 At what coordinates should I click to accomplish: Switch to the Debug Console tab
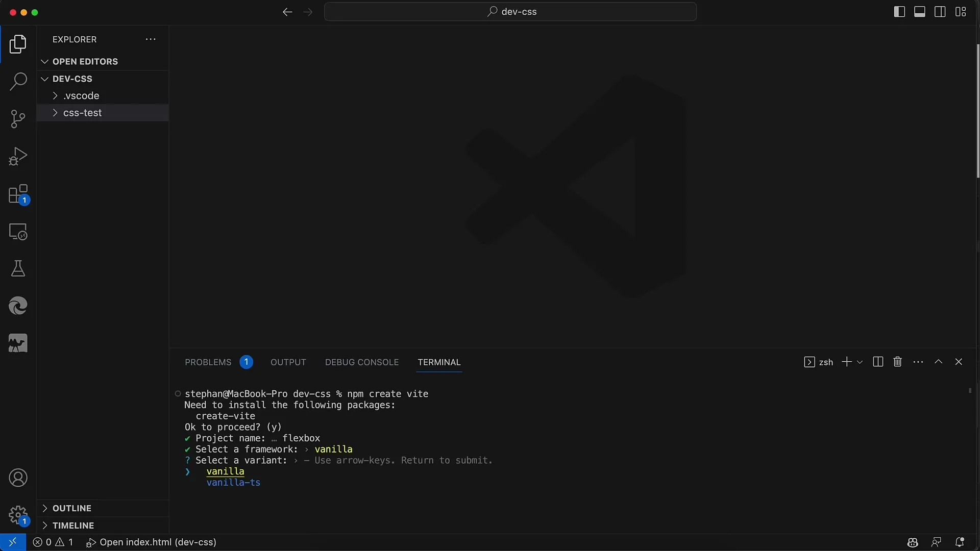pos(362,362)
